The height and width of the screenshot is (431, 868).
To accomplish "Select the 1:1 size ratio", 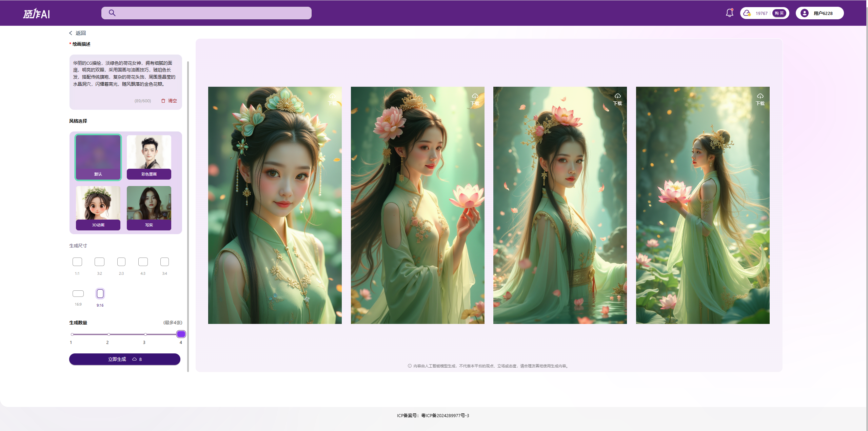I will pyautogui.click(x=77, y=262).
